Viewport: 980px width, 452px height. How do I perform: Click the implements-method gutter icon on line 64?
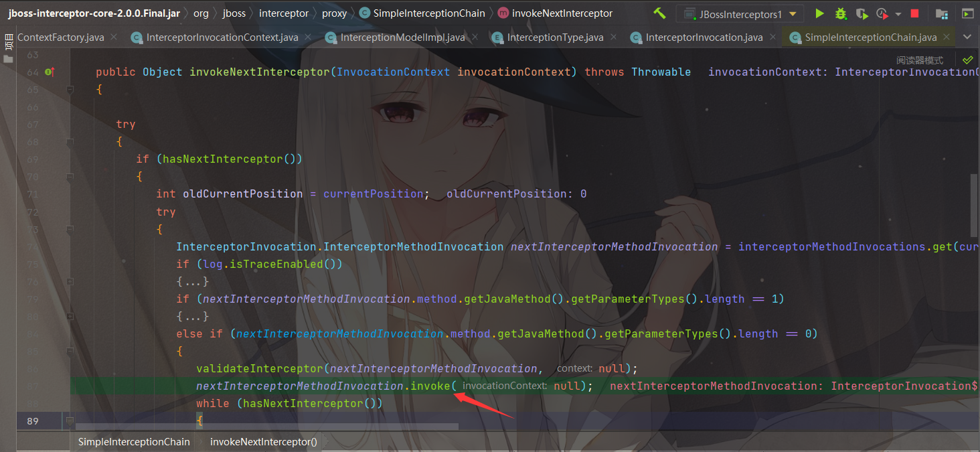[49, 72]
